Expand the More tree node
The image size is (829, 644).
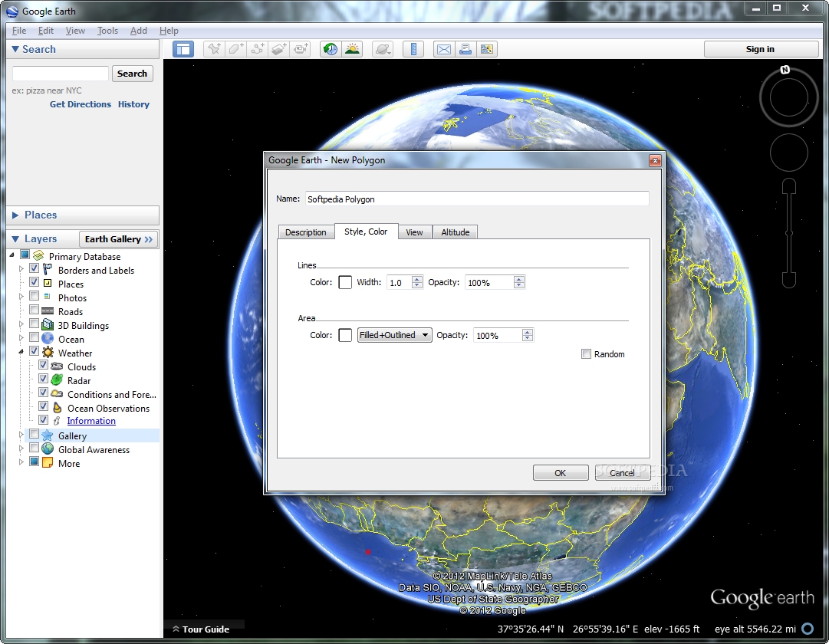click(21, 462)
